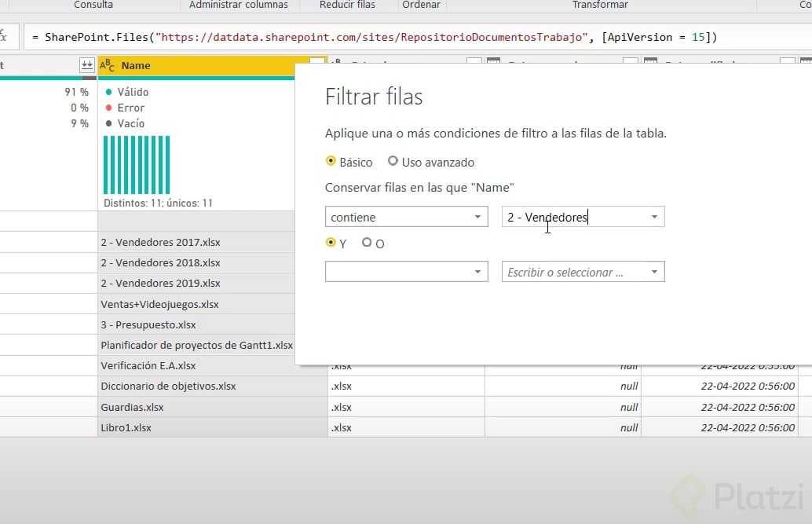Click the null cell in the Guardias row
This screenshot has height=524, width=812.
(x=563, y=407)
